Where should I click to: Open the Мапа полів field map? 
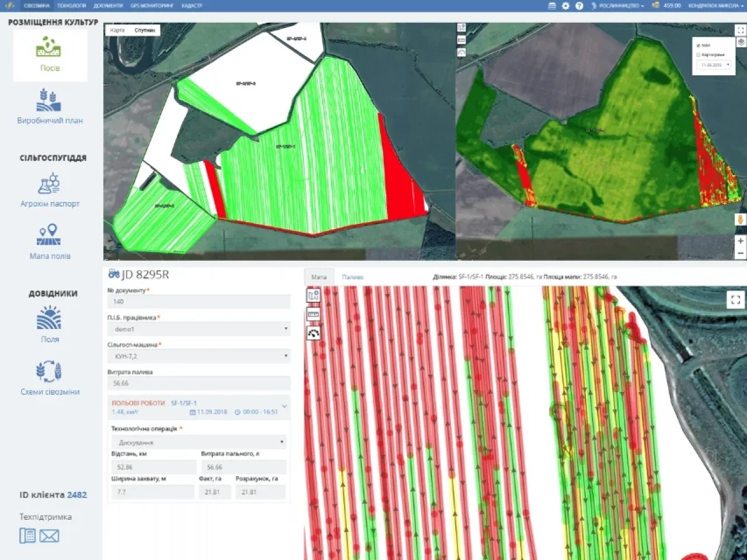click(50, 242)
